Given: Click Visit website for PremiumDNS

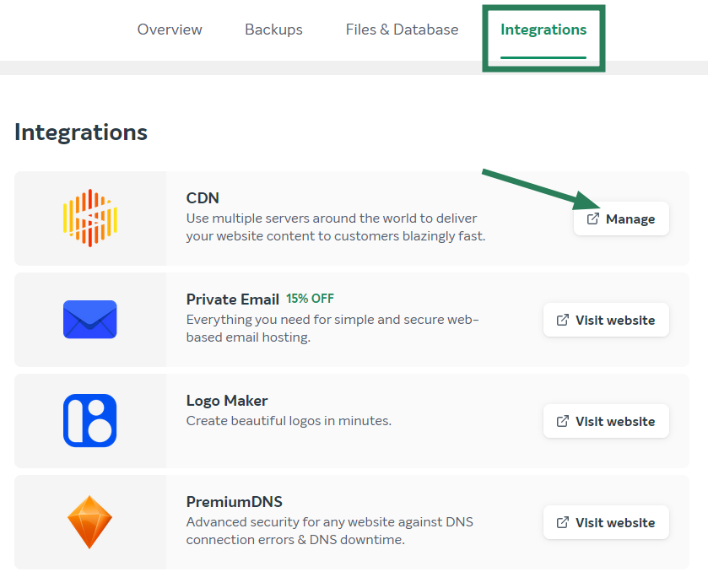Looking at the screenshot, I should 606,522.
